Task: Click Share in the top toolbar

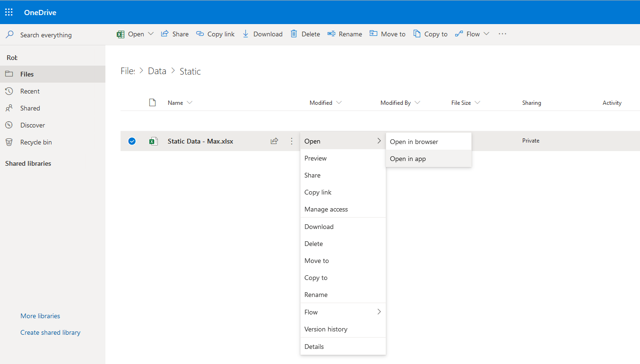Action: 175,34
